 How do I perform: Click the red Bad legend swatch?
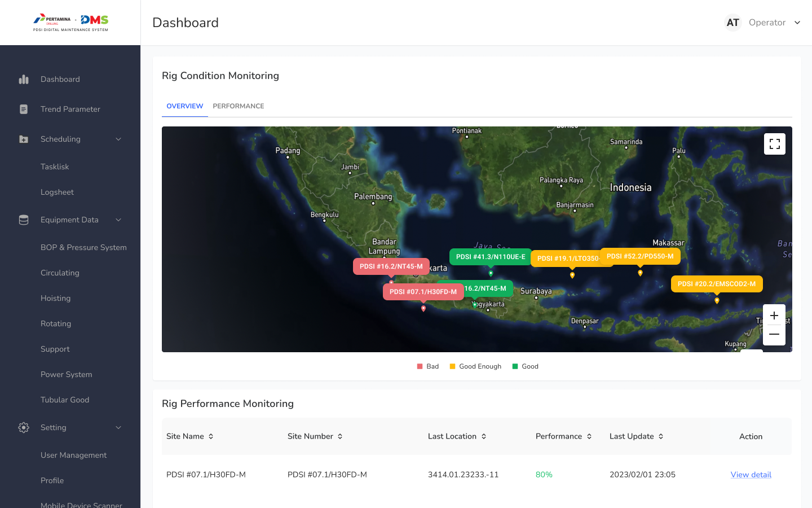(420, 366)
